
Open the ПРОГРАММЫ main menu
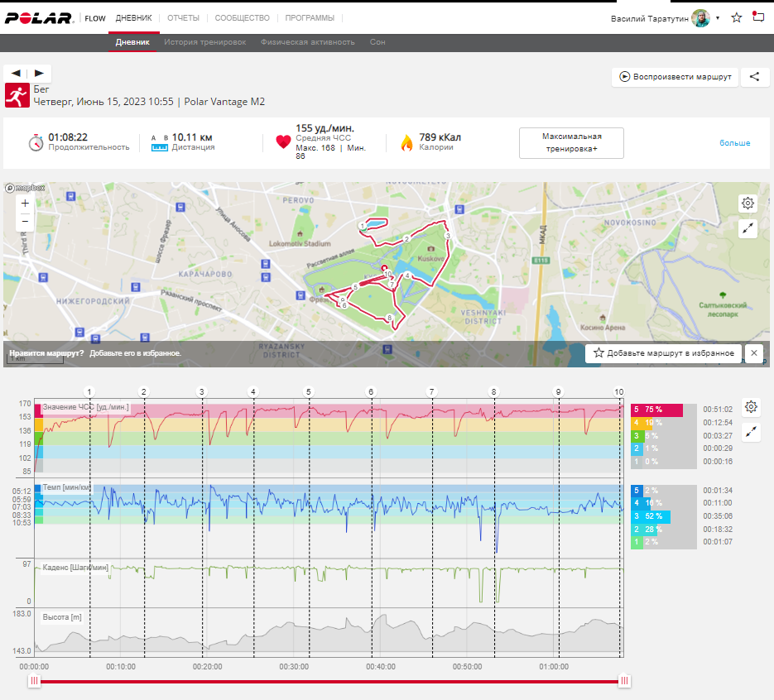point(310,18)
